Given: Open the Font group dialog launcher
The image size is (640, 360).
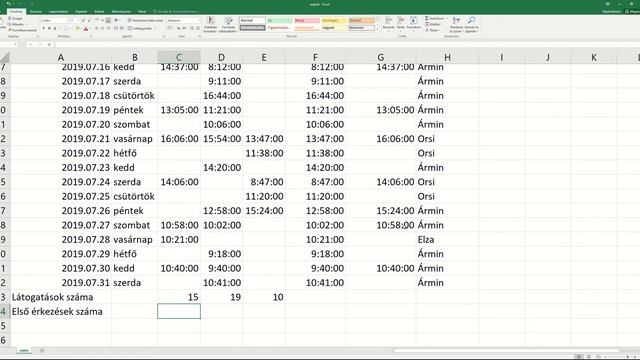Looking at the screenshot, I should click(91, 36).
